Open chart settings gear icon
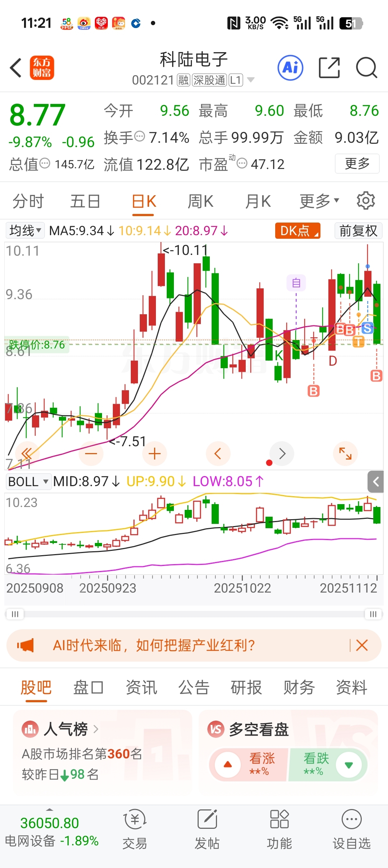Image resolution: width=388 pixels, height=868 pixels. pyautogui.click(x=366, y=201)
